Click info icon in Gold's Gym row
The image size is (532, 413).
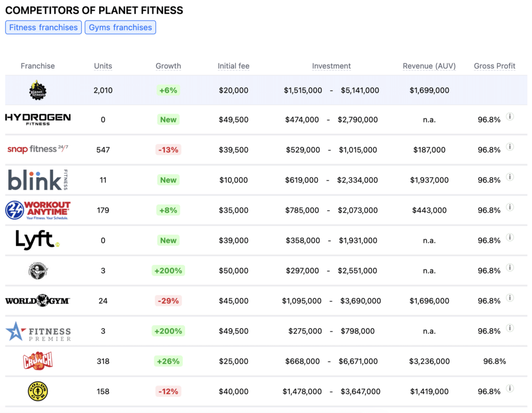(x=510, y=389)
